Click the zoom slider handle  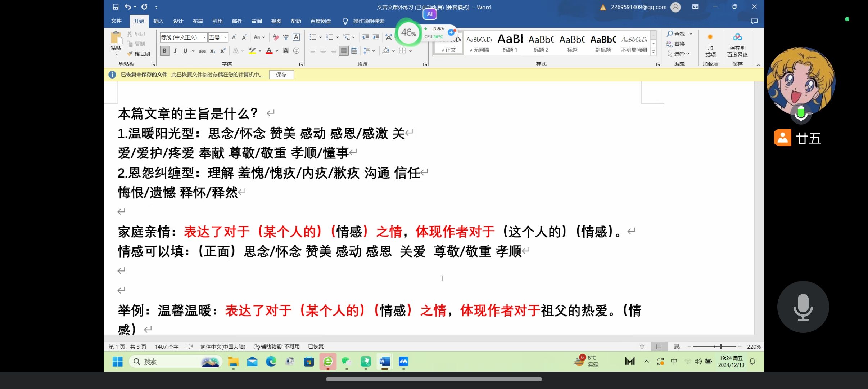[721, 346]
